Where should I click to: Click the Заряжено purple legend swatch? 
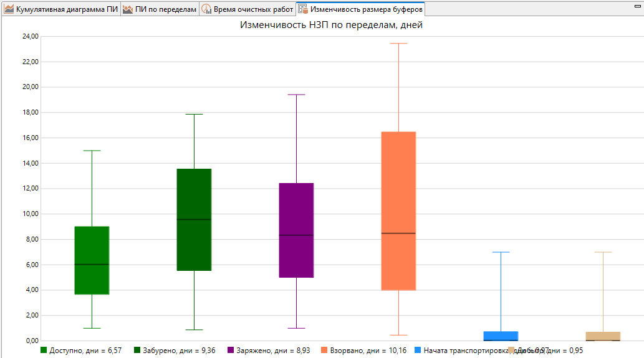point(231,350)
